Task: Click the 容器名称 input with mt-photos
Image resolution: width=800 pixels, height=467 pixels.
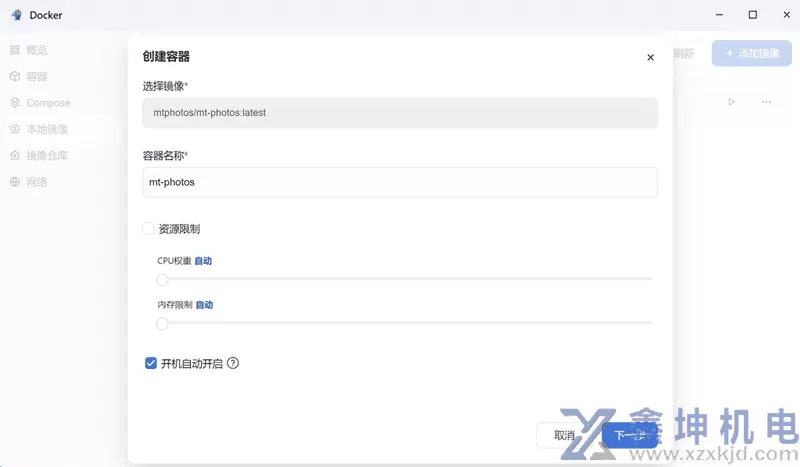Action: click(x=400, y=182)
